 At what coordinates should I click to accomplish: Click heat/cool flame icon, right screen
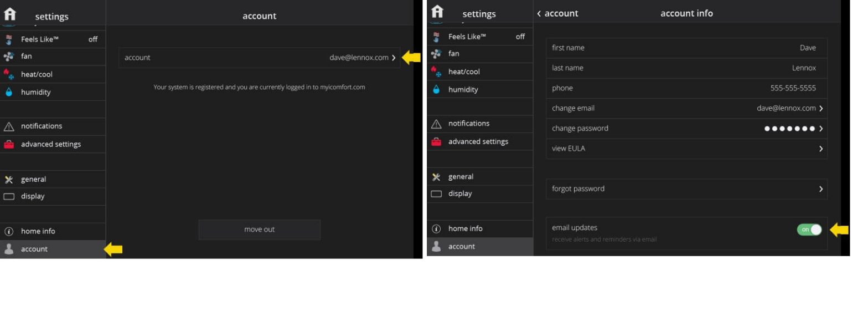click(436, 72)
